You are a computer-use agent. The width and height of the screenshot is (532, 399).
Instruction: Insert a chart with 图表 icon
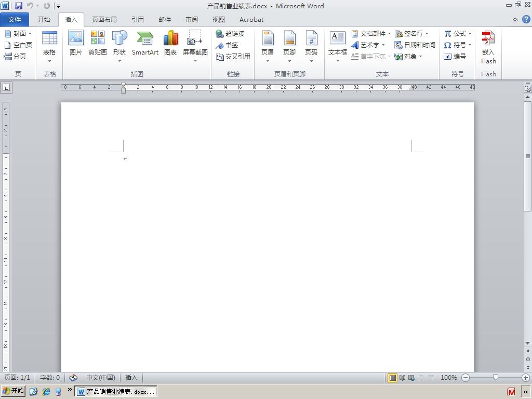tap(170, 43)
